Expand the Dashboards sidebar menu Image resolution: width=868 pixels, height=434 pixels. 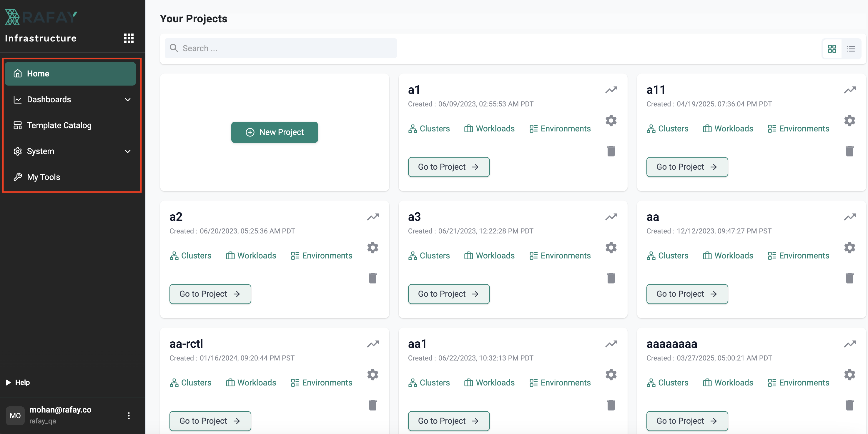(70, 99)
